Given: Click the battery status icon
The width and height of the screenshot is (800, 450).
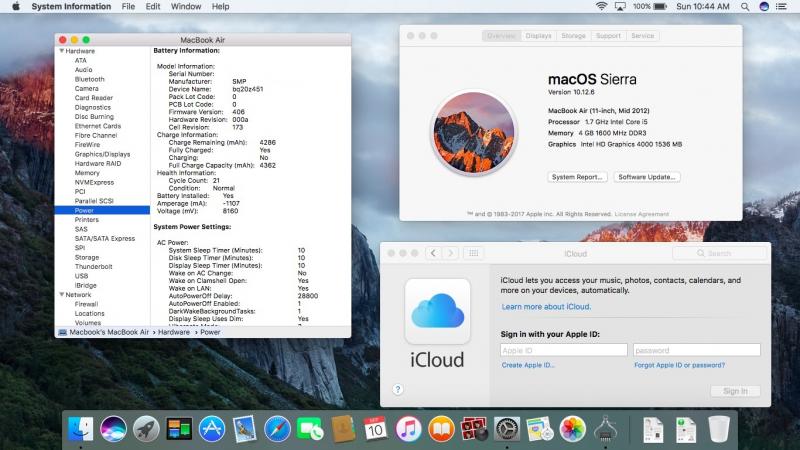Looking at the screenshot, I should (660, 7).
